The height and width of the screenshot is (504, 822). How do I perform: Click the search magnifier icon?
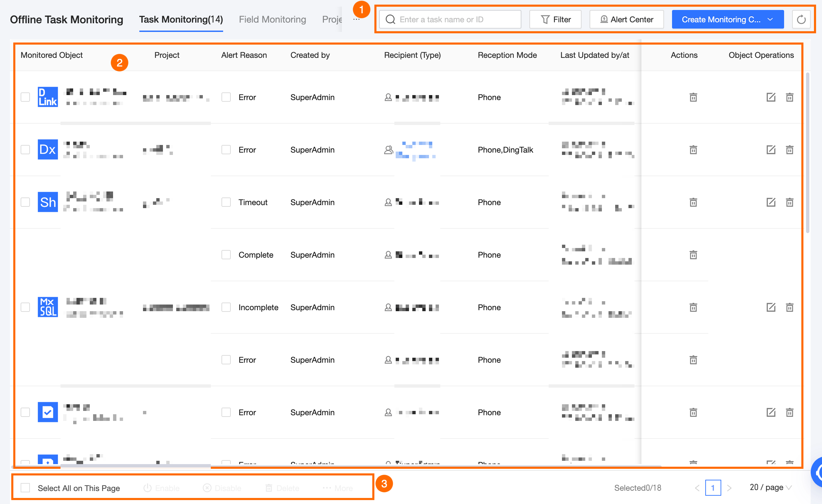[390, 19]
